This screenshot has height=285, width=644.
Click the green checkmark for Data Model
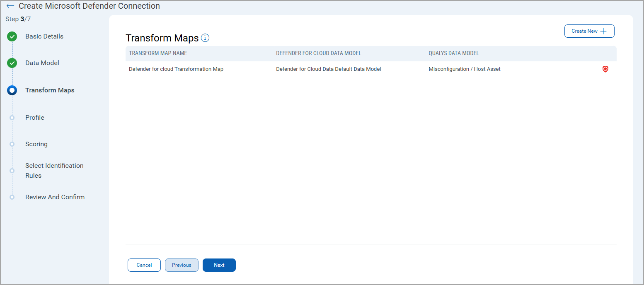pyautogui.click(x=12, y=63)
